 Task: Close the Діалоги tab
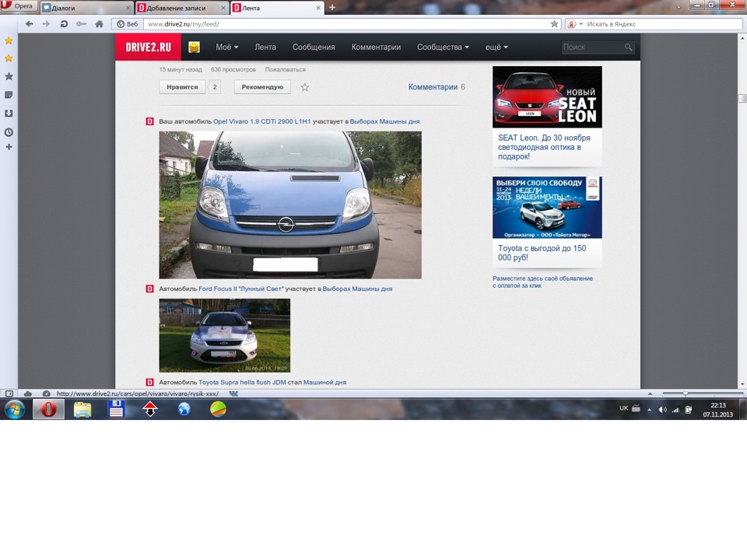point(128,8)
